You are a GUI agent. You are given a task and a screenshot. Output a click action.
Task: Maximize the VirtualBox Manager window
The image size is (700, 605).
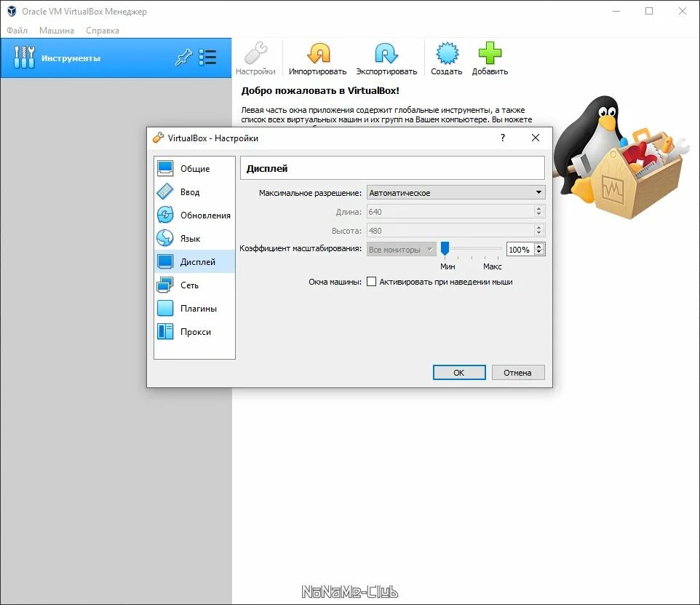(x=649, y=11)
